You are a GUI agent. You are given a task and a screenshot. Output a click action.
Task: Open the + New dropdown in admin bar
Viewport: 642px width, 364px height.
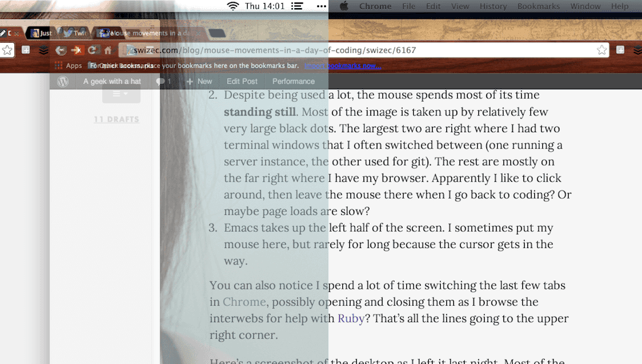point(199,81)
